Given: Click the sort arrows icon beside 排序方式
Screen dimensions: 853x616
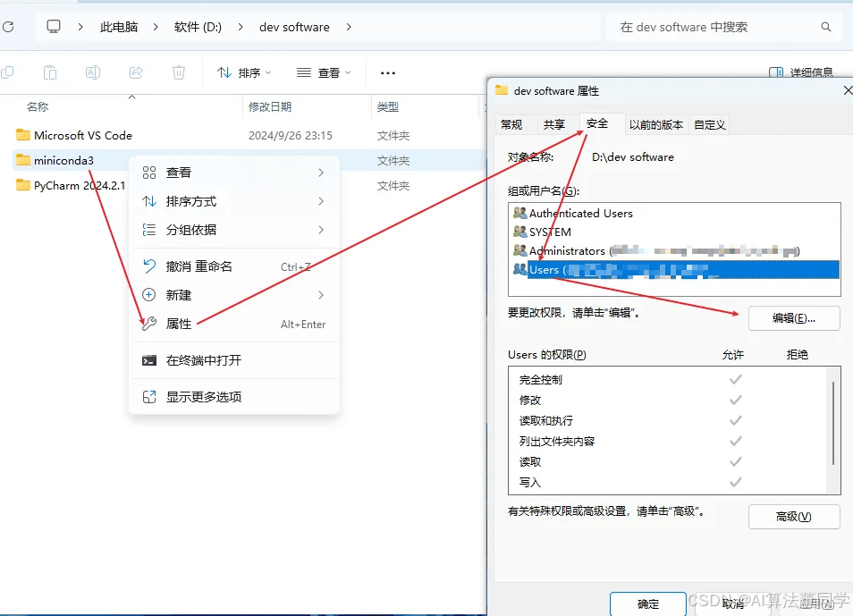Looking at the screenshot, I should [149, 201].
